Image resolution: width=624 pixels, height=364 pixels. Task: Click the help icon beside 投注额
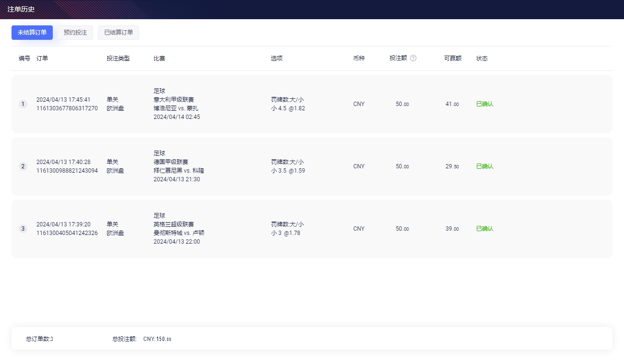coord(413,58)
